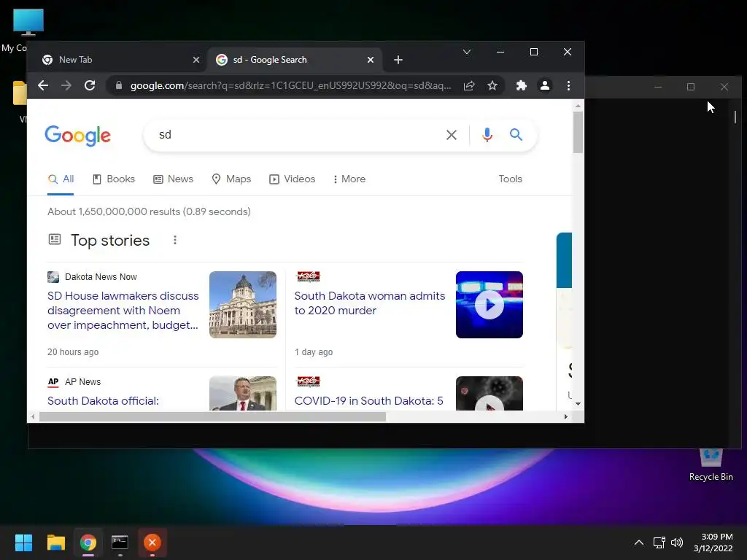Open South Dakota official AP article
The width and height of the screenshot is (747, 560).
tap(103, 401)
